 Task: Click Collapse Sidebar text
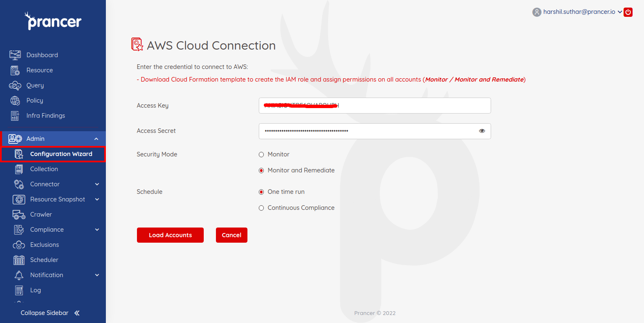[x=45, y=313]
